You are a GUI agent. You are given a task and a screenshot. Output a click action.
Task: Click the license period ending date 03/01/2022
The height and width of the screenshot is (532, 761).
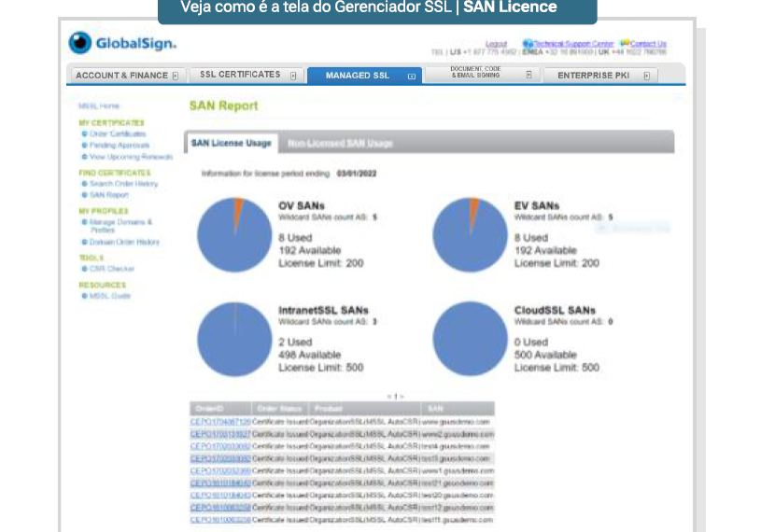357,174
